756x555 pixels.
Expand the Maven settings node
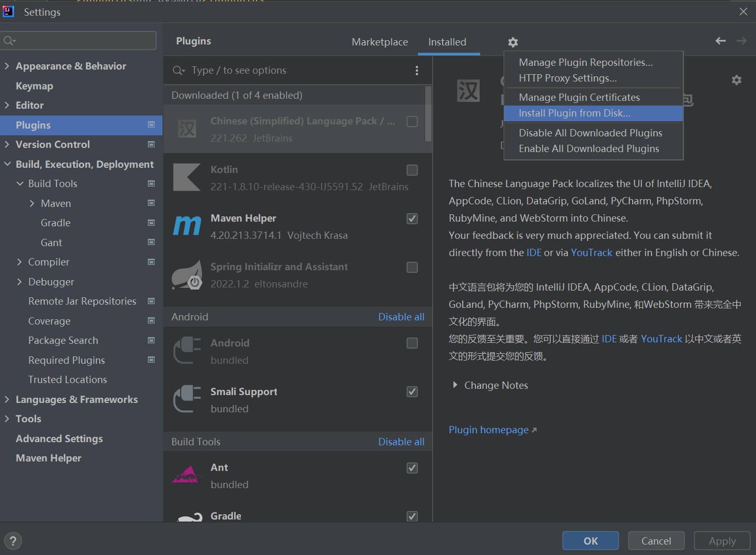tap(32, 203)
